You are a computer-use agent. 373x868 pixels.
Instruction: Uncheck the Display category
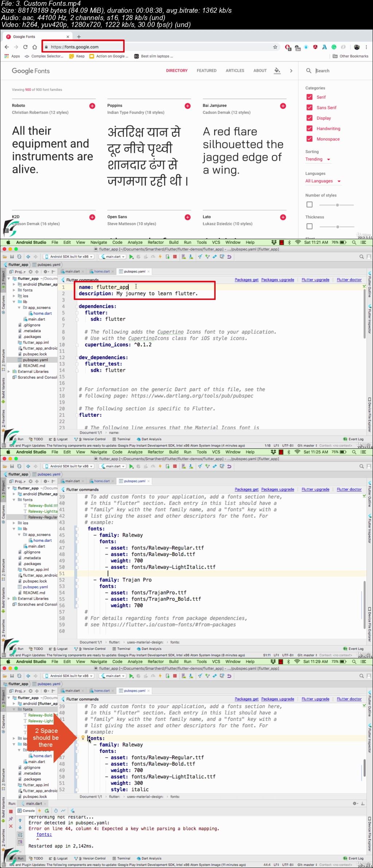(309, 118)
